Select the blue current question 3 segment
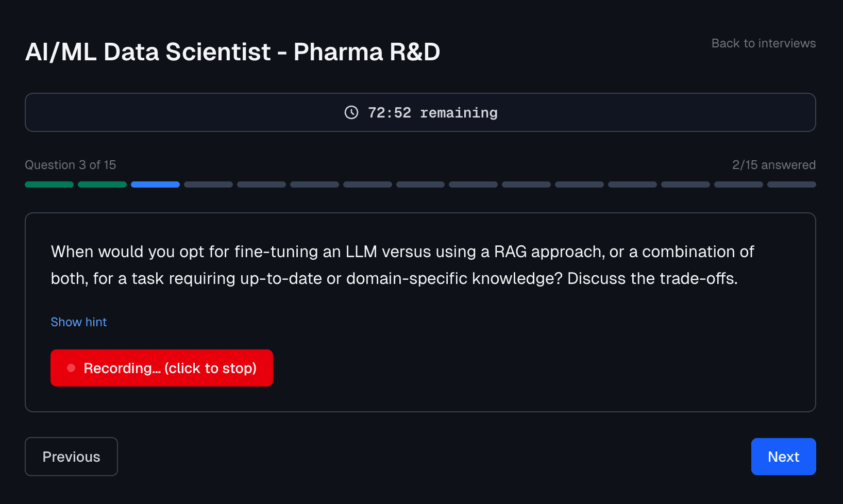Viewport: 843px width, 504px height. point(155,184)
